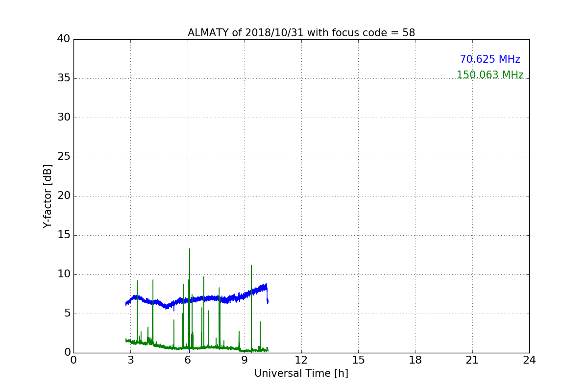This screenshot has height=392, width=588.
Task: Click the x-axis tick label 12
Action: click(x=301, y=360)
